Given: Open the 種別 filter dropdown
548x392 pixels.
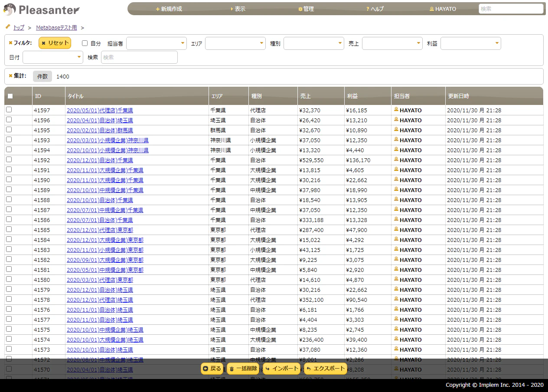Looking at the screenshot, I should 314,43.
